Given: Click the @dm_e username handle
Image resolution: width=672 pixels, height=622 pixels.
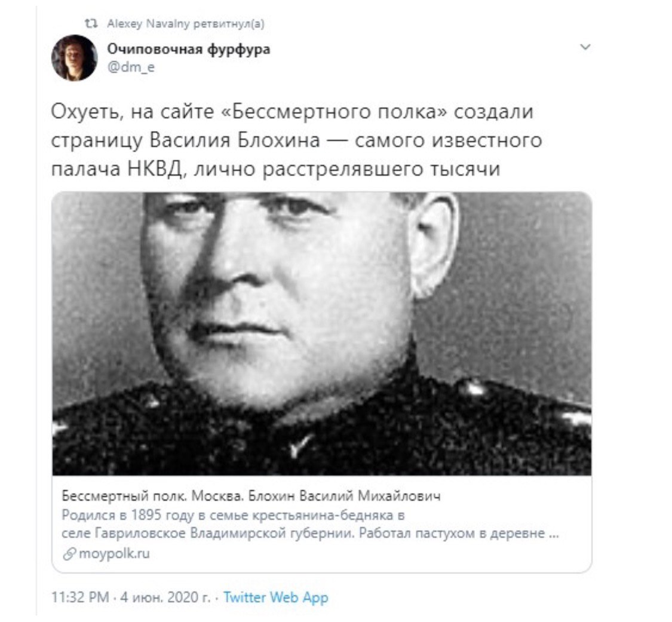Looking at the screenshot, I should (x=131, y=68).
